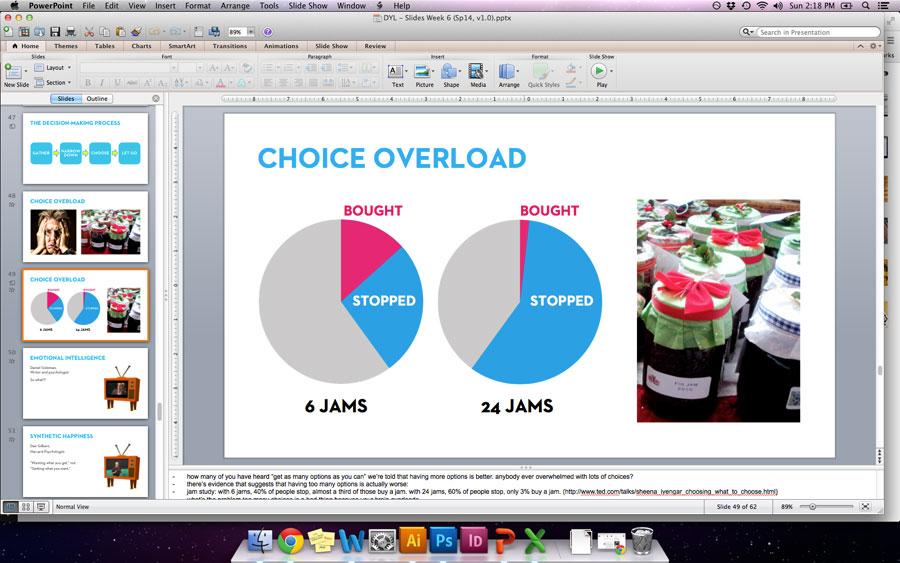Image resolution: width=900 pixels, height=563 pixels.
Task: Close the slides pane with X button
Action: click(156, 99)
